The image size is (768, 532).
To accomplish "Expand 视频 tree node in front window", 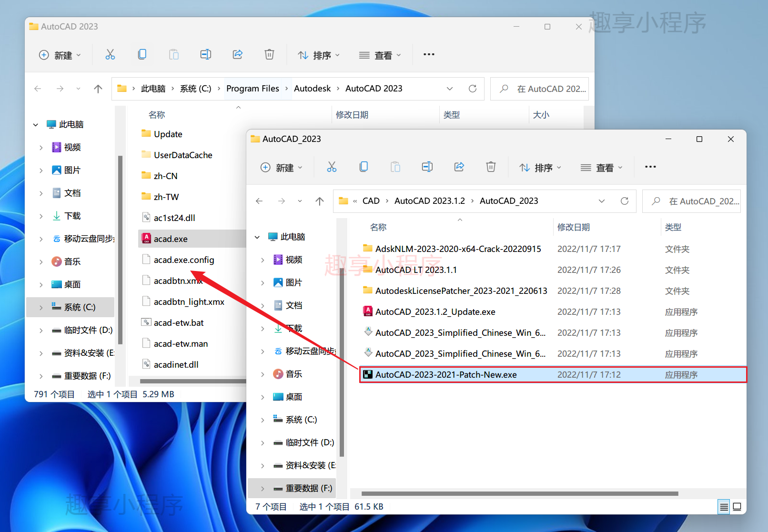I will point(263,260).
